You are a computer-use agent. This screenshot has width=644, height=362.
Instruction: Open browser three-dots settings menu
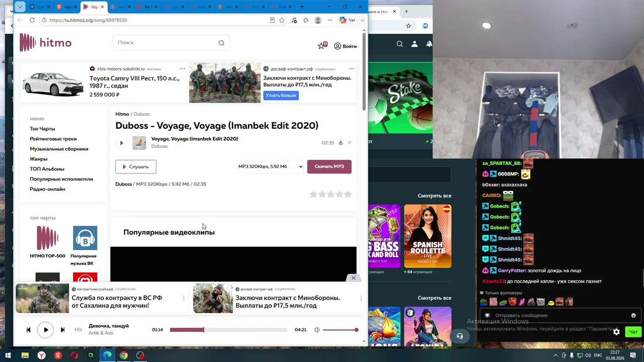[330, 20]
